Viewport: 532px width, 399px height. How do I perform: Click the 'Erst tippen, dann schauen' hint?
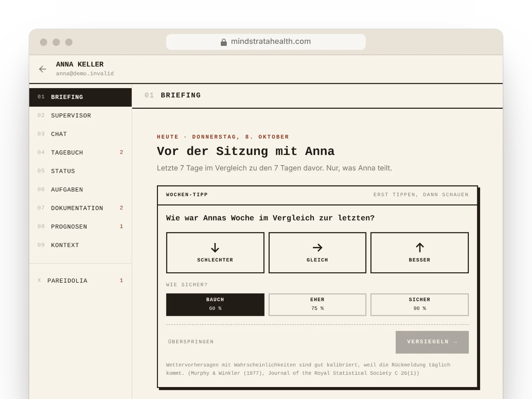tap(421, 195)
